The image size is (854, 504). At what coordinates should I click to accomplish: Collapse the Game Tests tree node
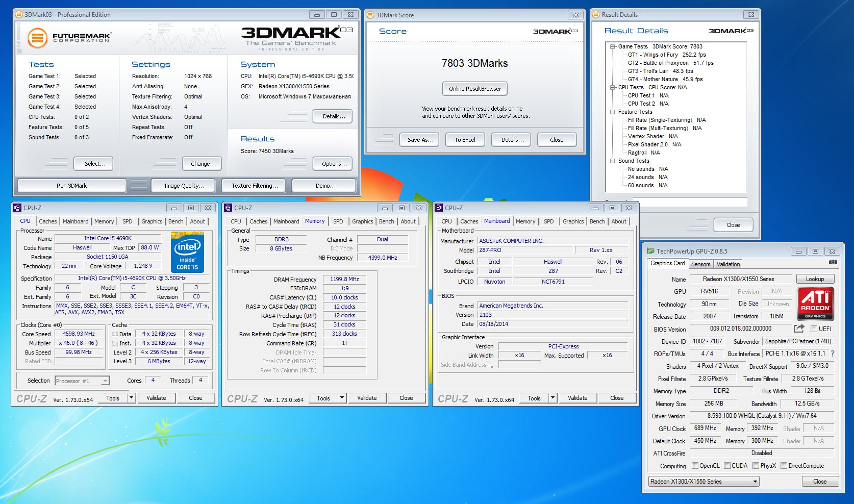(x=612, y=46)
